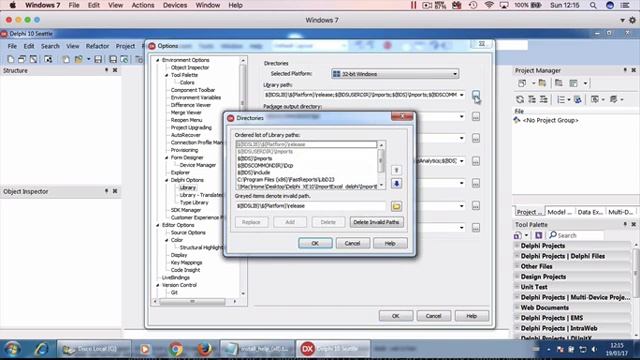Open Library path dropdown arrow
Viewport: 640px width, 360px height.
coord(462,95)
